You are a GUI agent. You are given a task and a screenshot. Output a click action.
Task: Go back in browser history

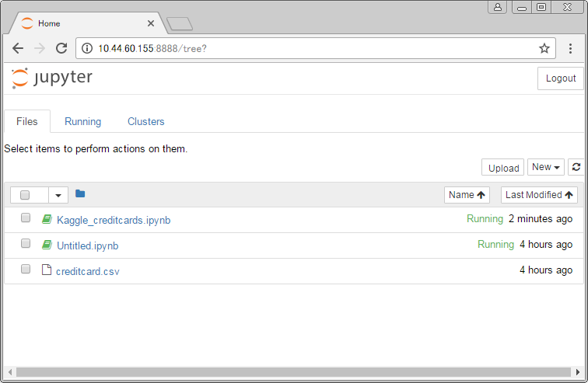pyautogui.click(x=18, y=48)
